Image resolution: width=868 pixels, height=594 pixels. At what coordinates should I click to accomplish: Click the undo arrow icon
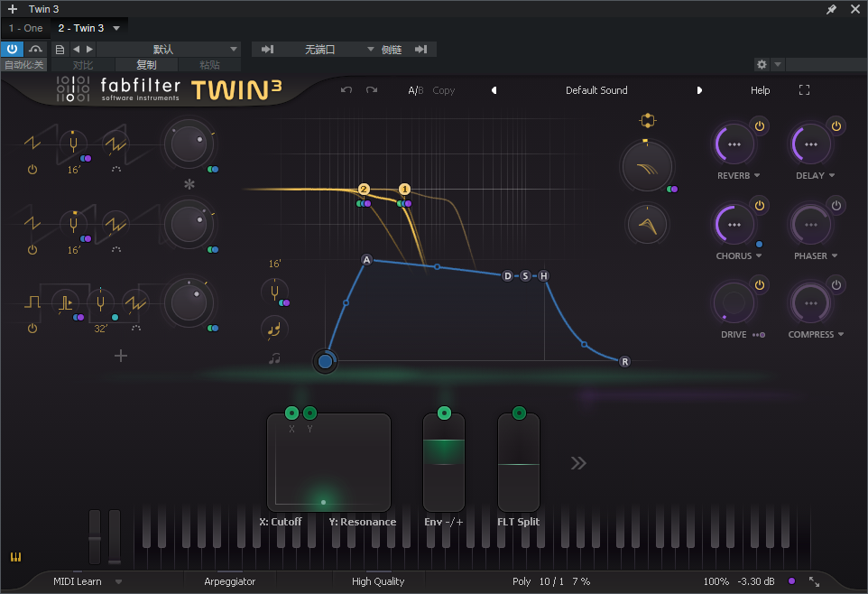(x=346, y=89)
